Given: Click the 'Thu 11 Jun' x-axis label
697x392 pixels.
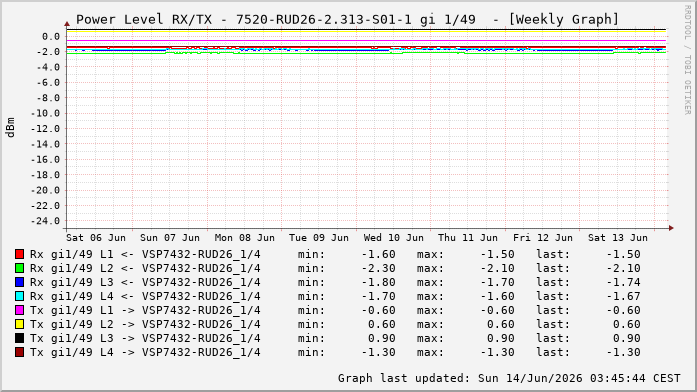Looking at the screenshot, I should click(468, 238).
